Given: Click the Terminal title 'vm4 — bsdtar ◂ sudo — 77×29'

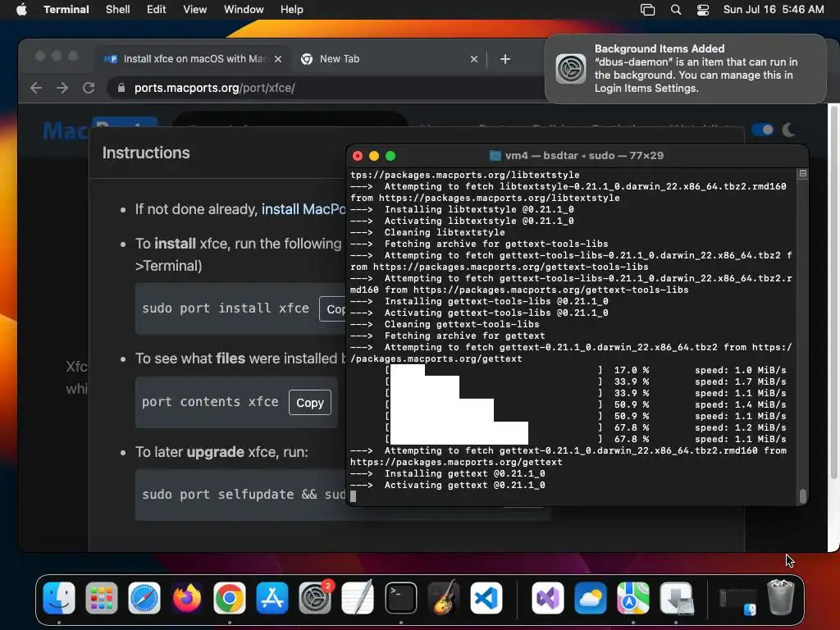Looking at the screenshot, I should pyautogui.click(x=584, y=155).
